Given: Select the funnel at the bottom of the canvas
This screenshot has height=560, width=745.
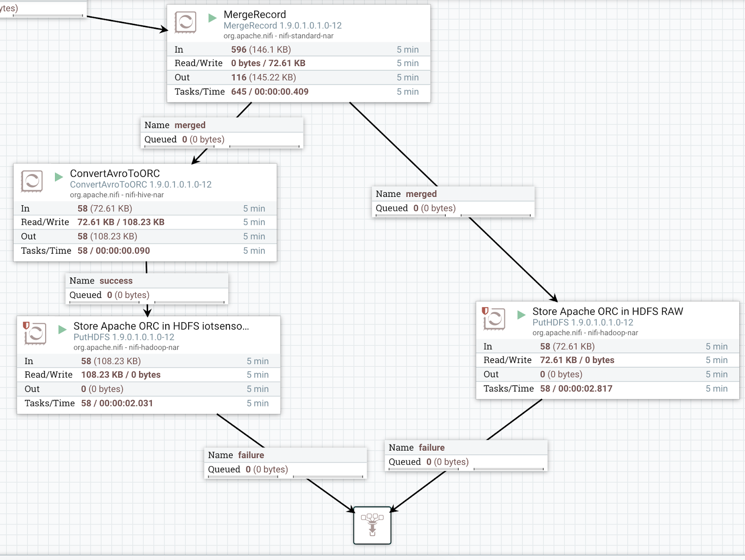Looking at the screenshot, I should (372, 525).
